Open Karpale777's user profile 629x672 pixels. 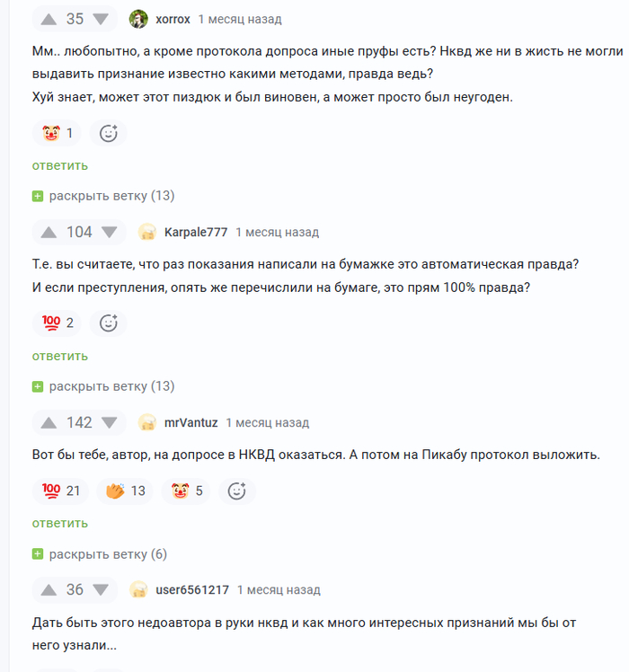pyautogui.click(x=196, y=232)
